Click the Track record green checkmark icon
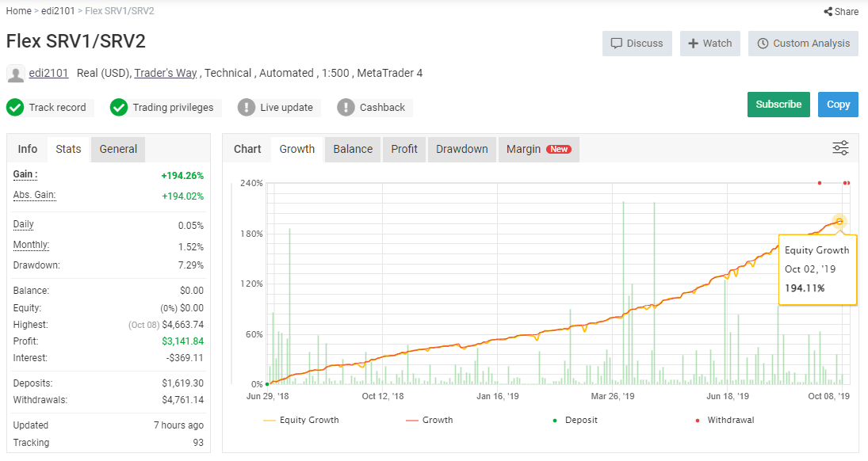Screen dimensions: 868x461 [x=15, y=107]
